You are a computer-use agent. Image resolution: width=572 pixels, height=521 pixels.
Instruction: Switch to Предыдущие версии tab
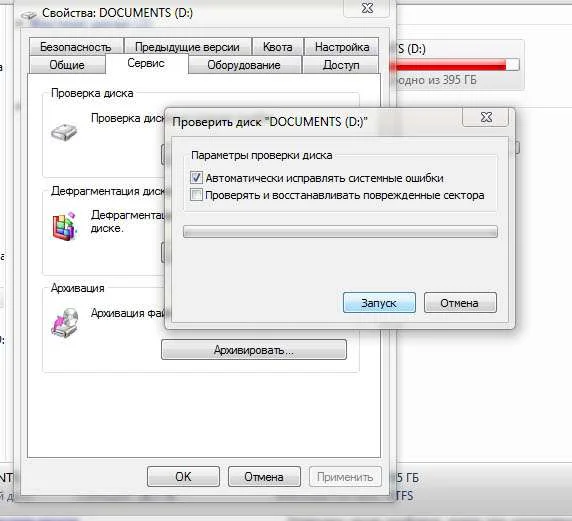tap(188, 47)
